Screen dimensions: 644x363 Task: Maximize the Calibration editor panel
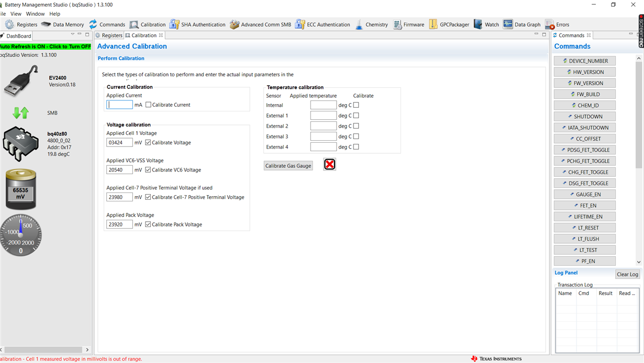[544, 34]
